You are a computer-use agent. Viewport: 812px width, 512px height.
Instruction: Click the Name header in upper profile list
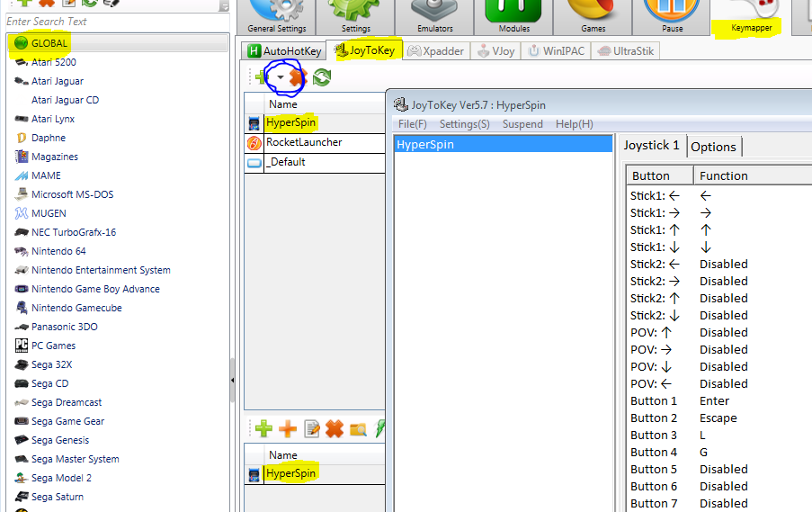click(x=325, y=104)
